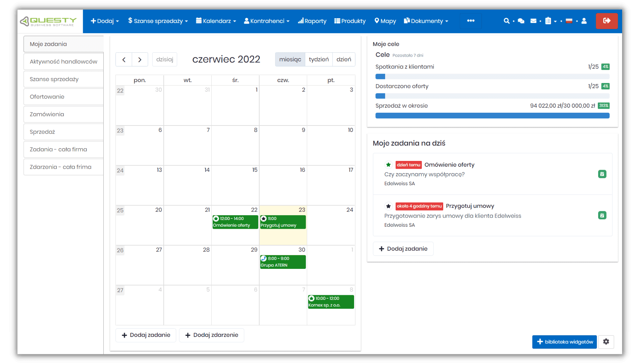Switch calendar to miesiąc view
The image size is (640, 364).
click(290, 59)
